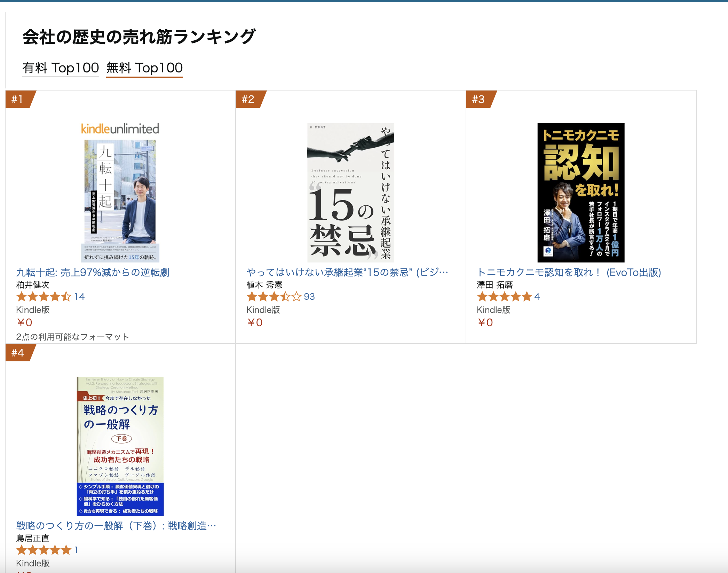Image resolution: width=728 pixels, height=573 pixels.
Task: Click the 九転十起 売上97%減からの逆転劇 title link
Action: coord(93,272)
